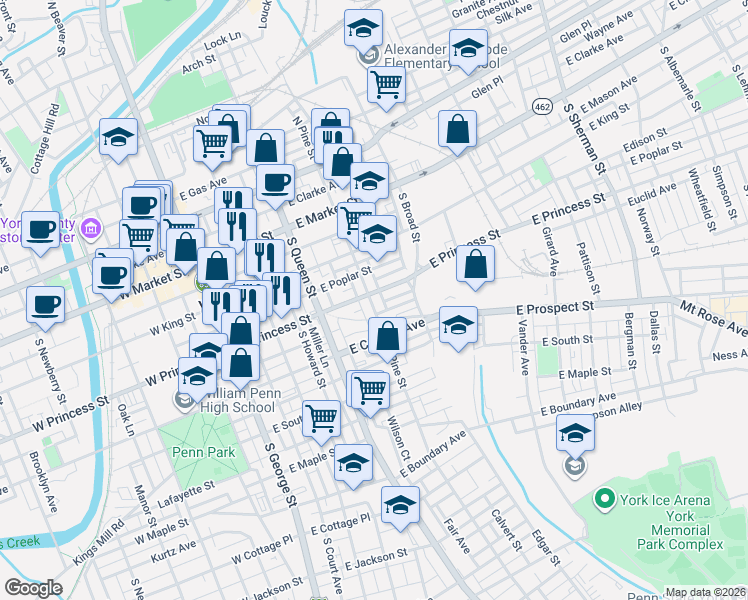
Task: Click the Kings Mill Rd label
Action: (x=99, y=542)
